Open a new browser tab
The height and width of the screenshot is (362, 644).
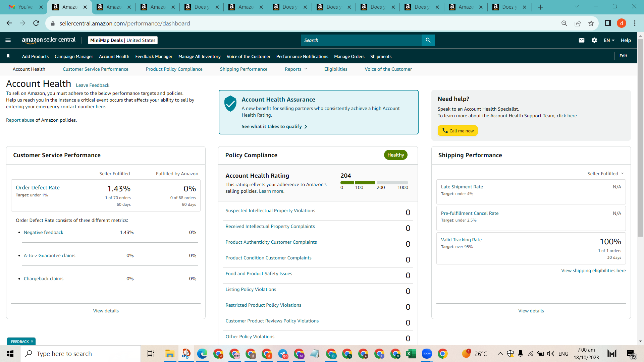540,7
